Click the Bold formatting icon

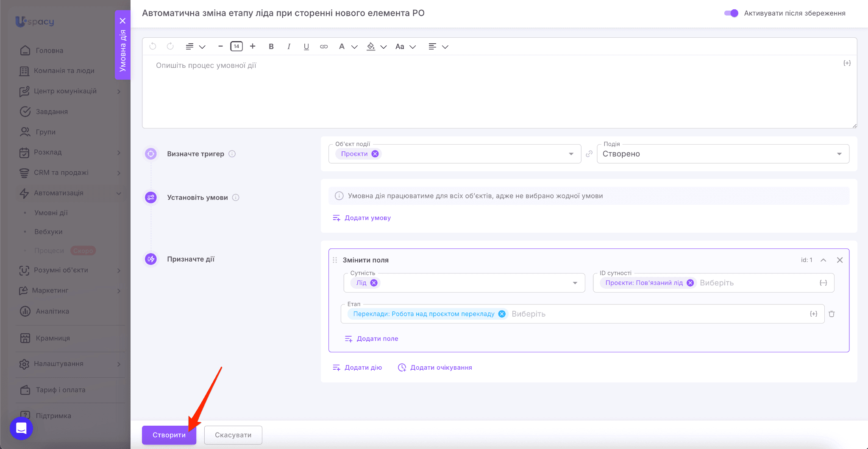tap(271, 47)
